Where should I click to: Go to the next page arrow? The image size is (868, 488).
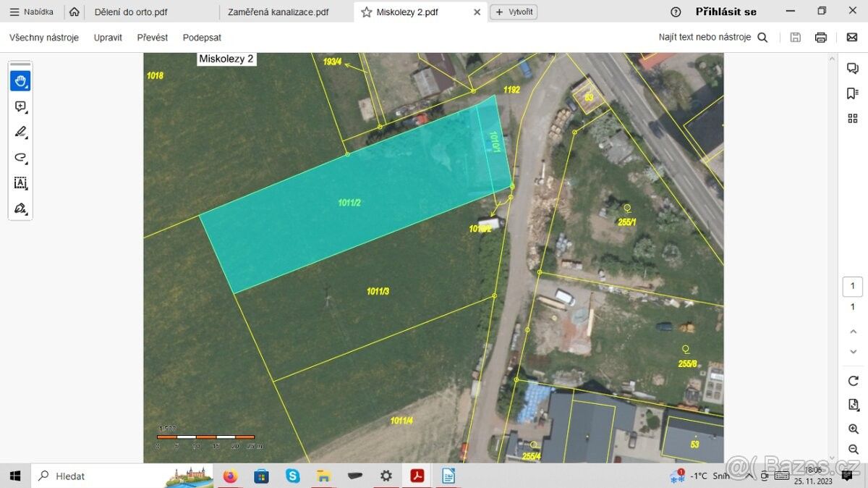[853, 351]
